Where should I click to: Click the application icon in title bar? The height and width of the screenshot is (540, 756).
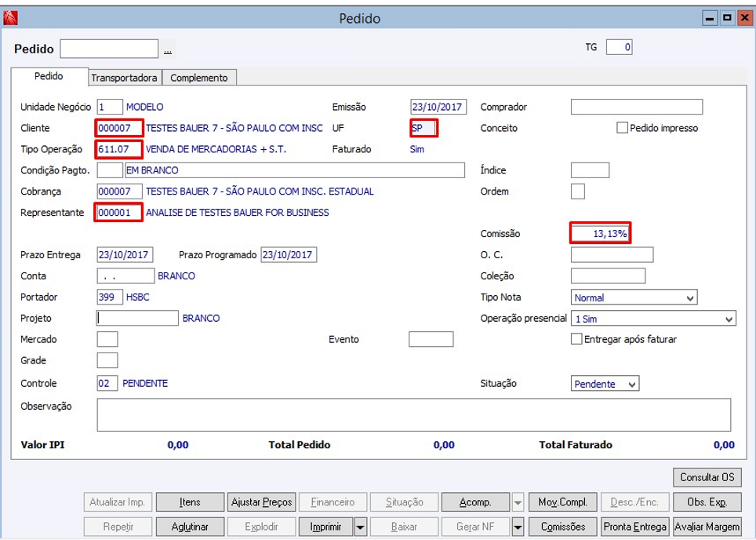click(x=10, y=18)
